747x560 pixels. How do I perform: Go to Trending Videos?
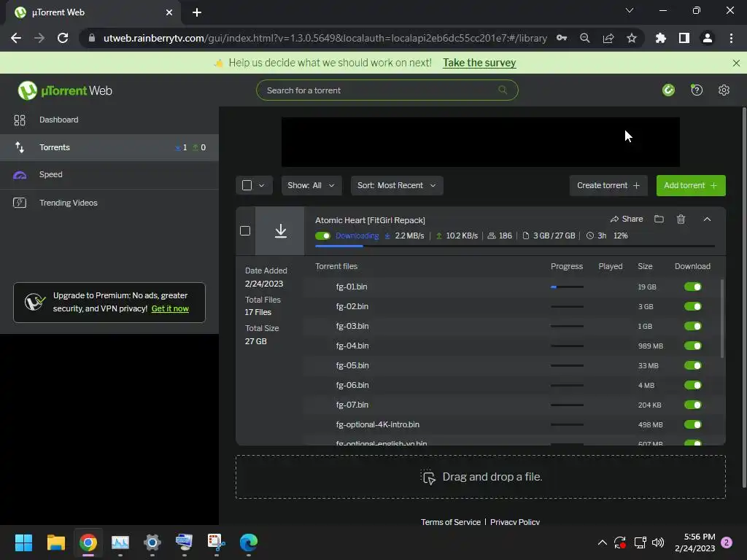pos(109,203)
